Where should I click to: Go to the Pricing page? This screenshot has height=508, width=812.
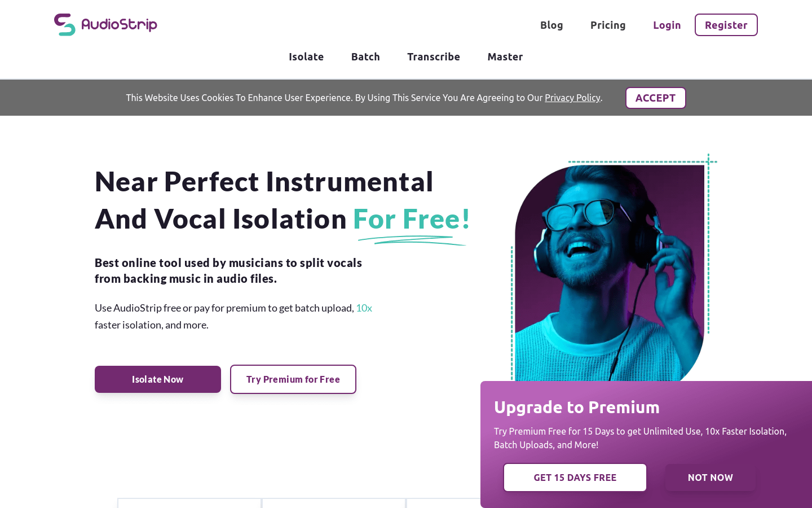coord(608,25)
